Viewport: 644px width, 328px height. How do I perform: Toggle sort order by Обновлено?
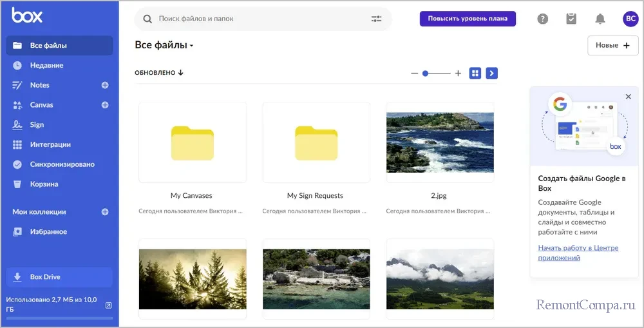(159, 73)
